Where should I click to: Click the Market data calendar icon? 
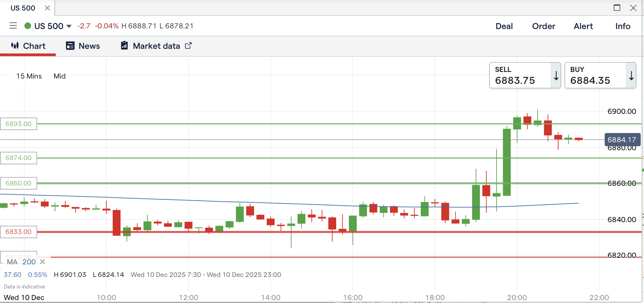pos(124,46)
